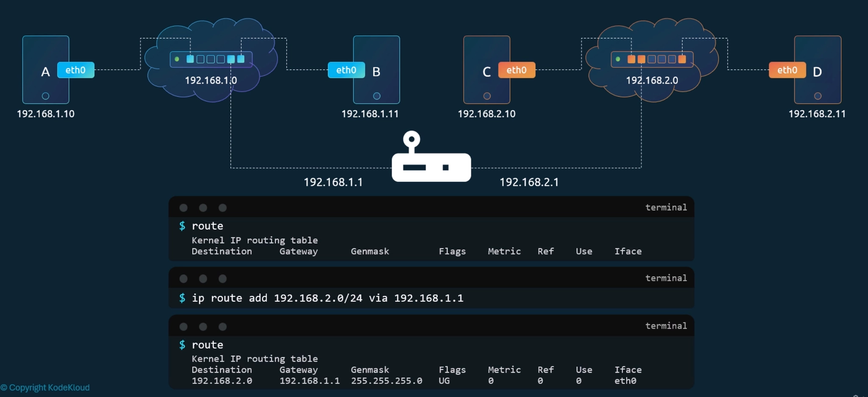Image resolution: width=868 pixels, height=397 pixels.
Task: Click the 192.168.1.1 gateway cell in the routing table
Action: [309, 381]
